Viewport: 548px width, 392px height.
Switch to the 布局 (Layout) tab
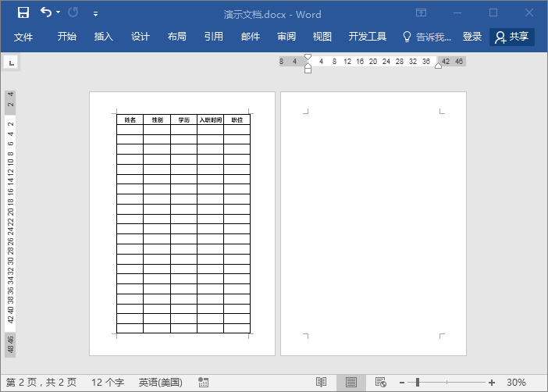177,37
